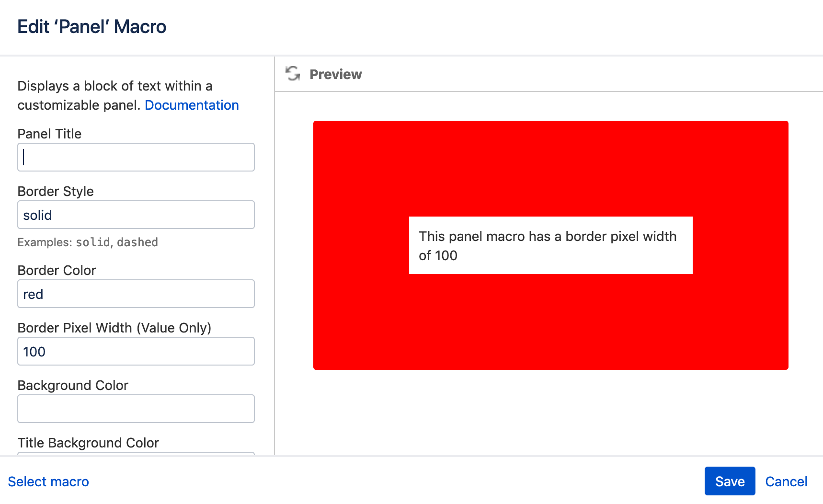The image size is (823, 504).
Task: Open the Documentation link
Action: click(x=192, y=105)
